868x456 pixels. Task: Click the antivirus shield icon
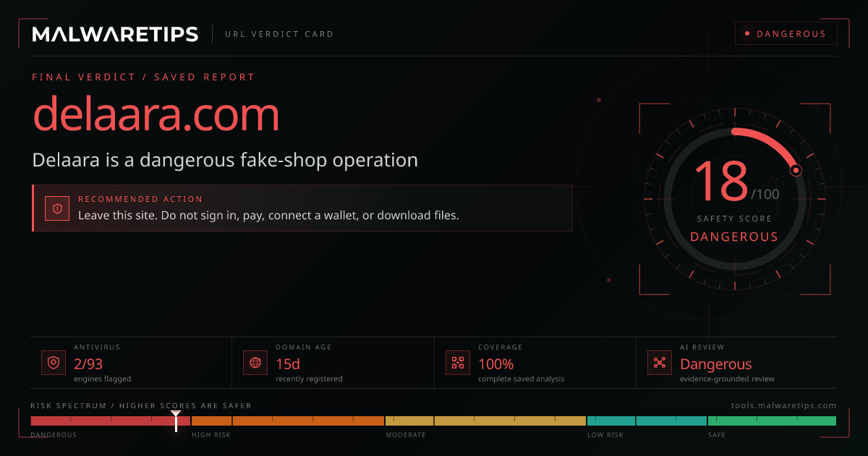coord(53,363)
